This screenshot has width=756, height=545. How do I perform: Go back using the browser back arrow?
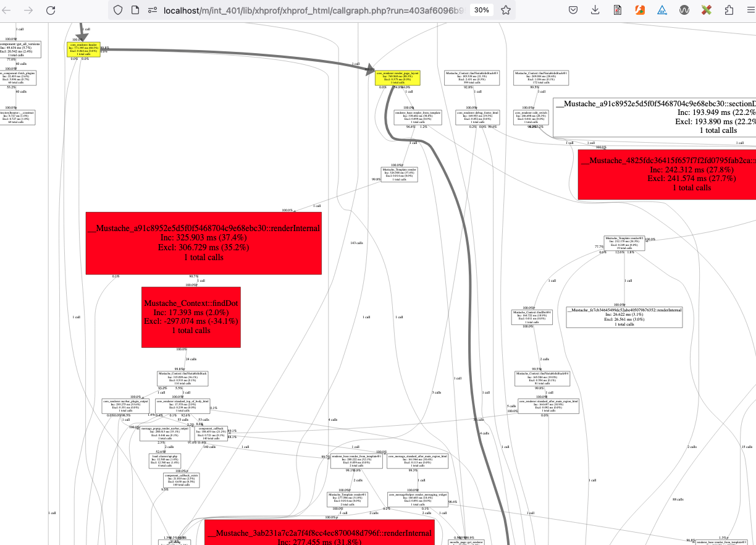pos(7,10)
